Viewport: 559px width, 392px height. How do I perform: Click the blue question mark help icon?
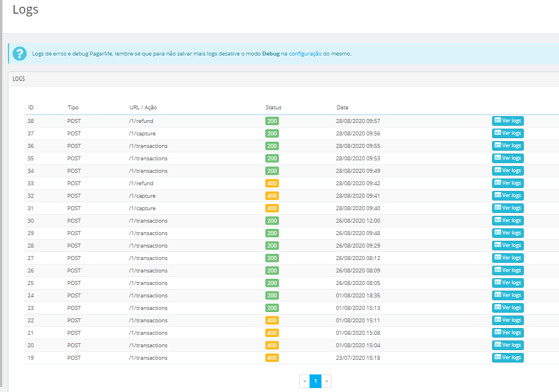point(20,54)
